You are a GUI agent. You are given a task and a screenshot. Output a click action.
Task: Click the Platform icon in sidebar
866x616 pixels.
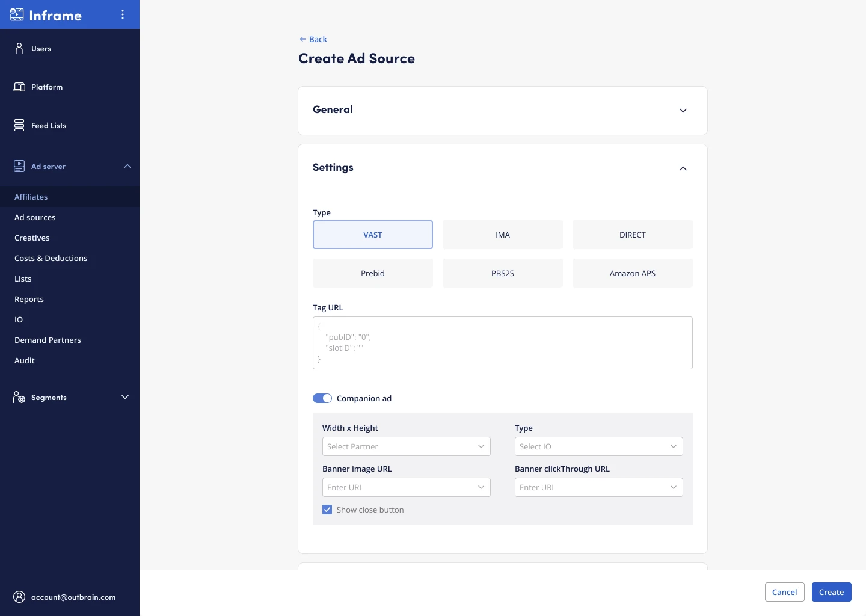pos(19,87)
